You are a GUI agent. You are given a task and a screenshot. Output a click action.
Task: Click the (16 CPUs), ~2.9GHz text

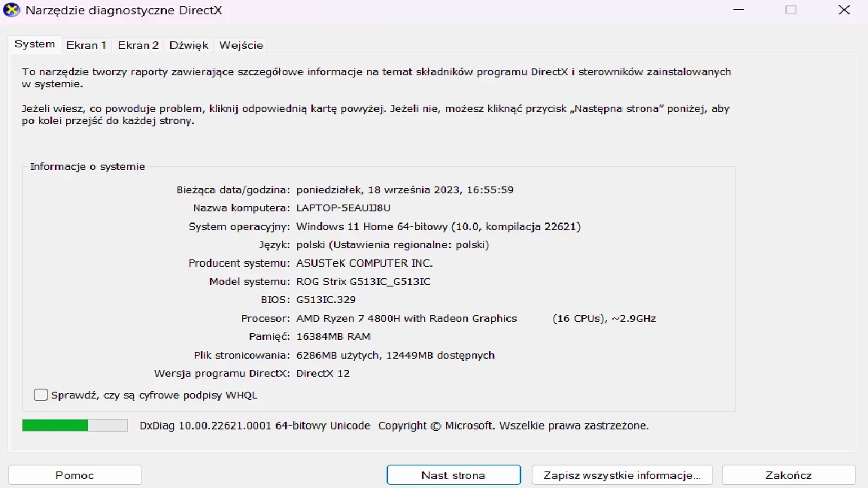[604, 318]
